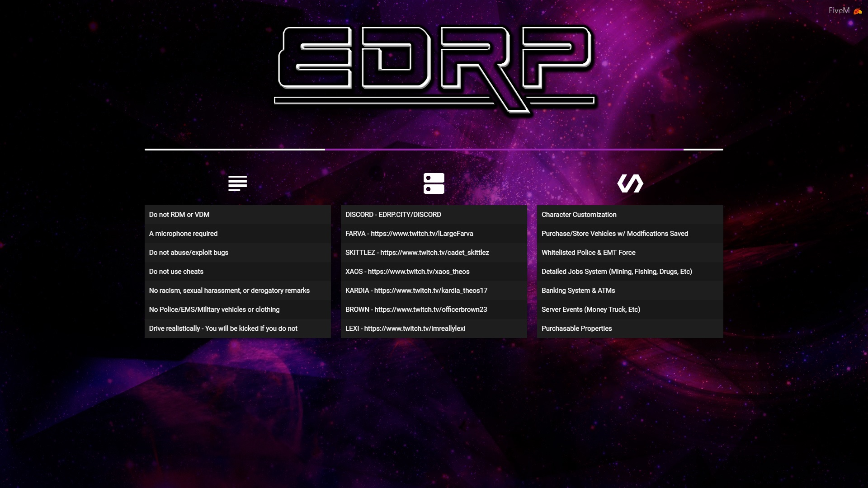Select 'Banking System & ATMs' row

coord(630,291)
